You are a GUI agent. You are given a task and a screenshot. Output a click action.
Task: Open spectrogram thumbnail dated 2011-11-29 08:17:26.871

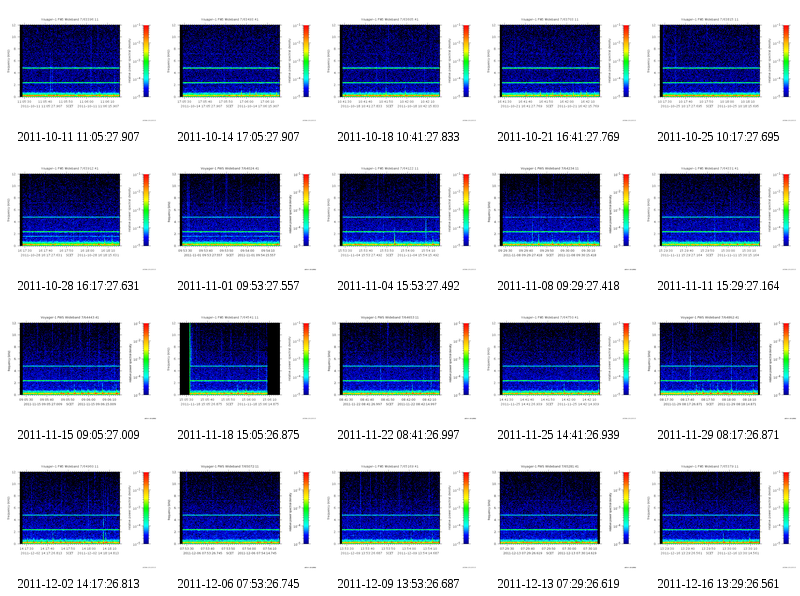coord(720,367)
